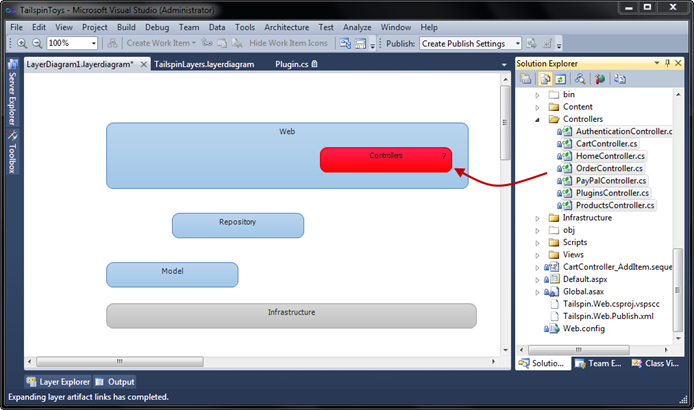Close the LayerDiagram1.layerdiagram tab
Screen dimensions: 694x410
pos(143,65)
